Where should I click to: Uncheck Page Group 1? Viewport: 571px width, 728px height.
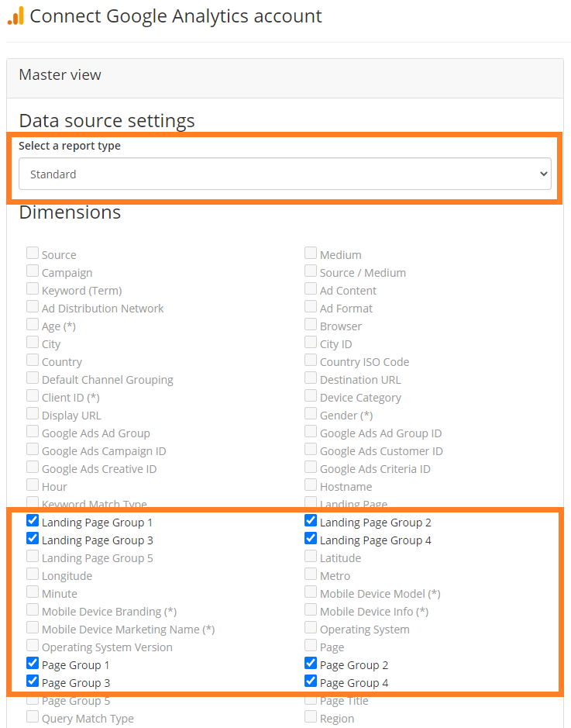[33, 663]
